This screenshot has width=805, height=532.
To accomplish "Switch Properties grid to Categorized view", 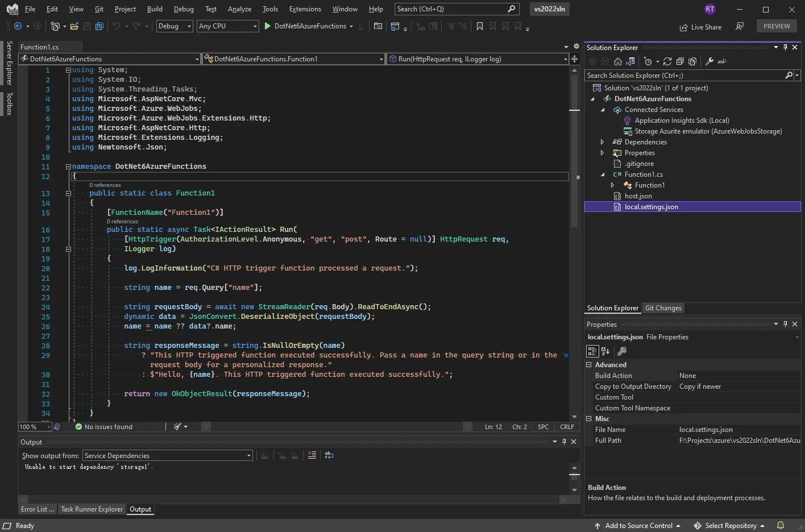I will click(592, 351).
